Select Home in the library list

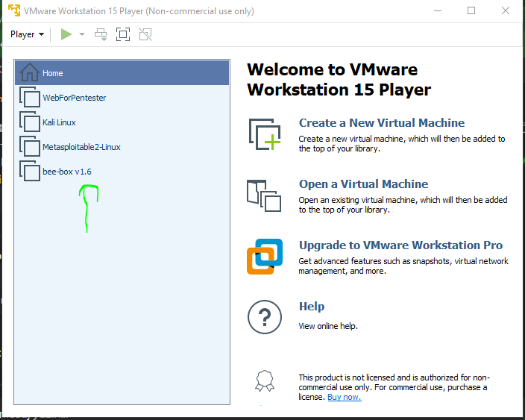[x=52, y=73]
